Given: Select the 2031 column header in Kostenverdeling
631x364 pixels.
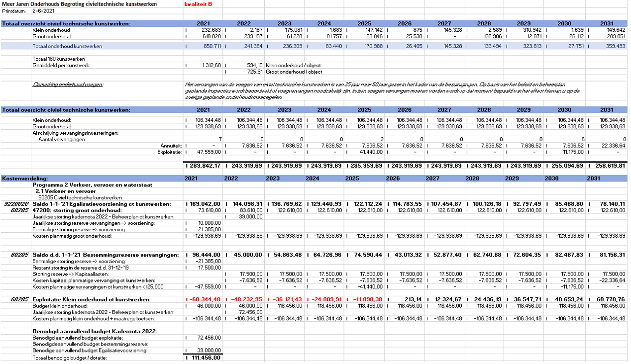Looking at the screenshot, I should tap(593, 178).
